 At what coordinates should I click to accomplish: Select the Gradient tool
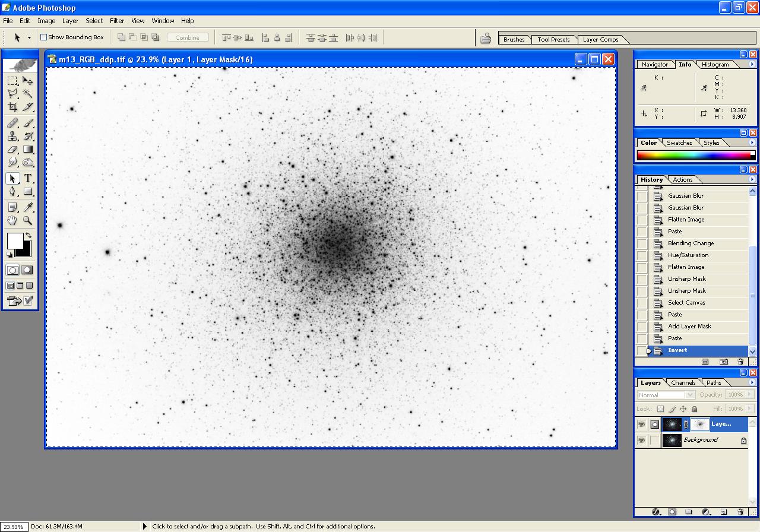28,150
